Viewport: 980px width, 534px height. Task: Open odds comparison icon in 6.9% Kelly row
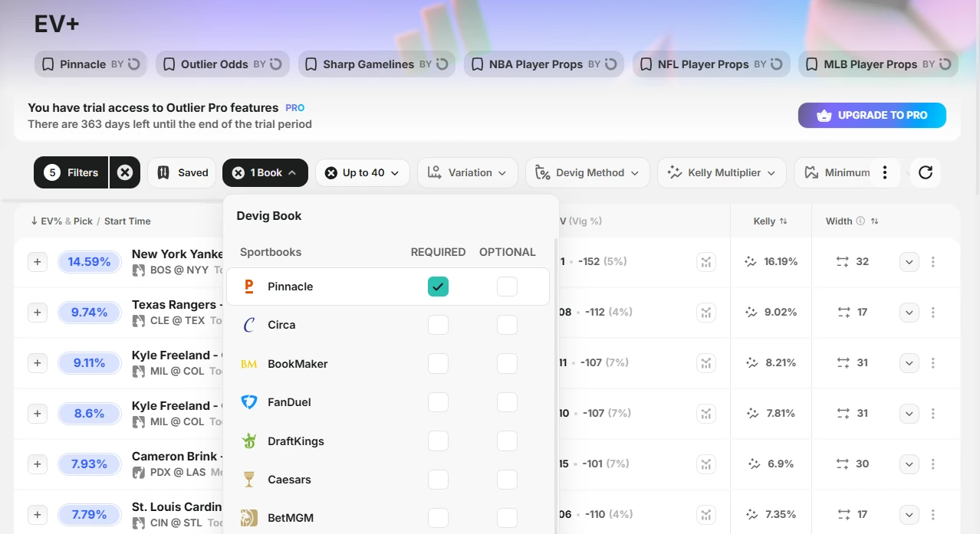tap(706, 464)
